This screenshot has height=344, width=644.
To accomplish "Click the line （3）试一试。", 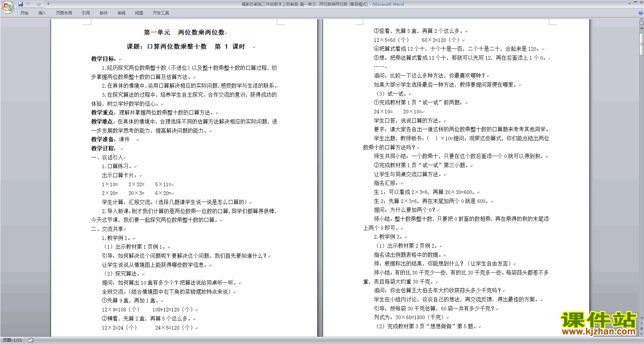I will pyautogui.click(x=391, y=94).
